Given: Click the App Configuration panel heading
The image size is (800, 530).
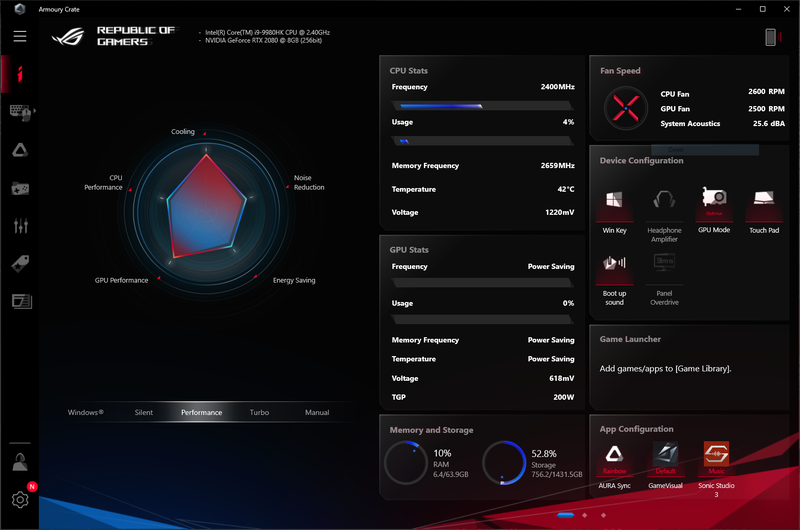Looking at the screenshot, I should [636, 429].
